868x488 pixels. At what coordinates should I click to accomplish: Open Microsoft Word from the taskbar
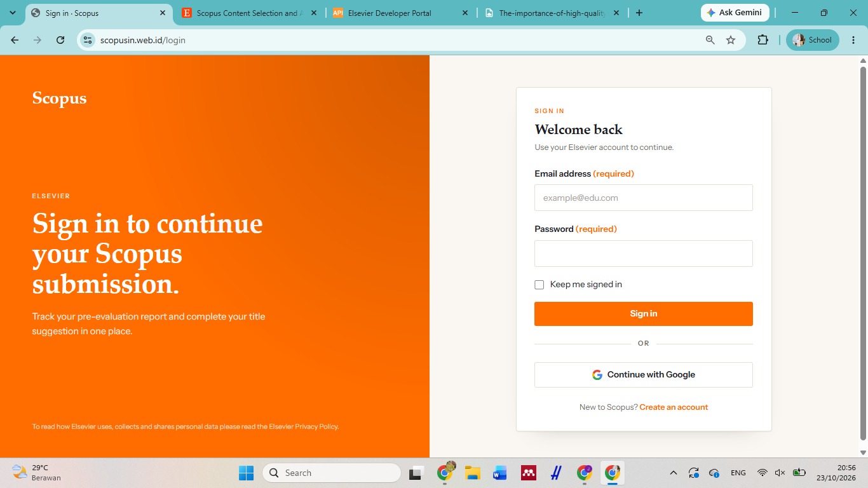click(x=500, y=473)
